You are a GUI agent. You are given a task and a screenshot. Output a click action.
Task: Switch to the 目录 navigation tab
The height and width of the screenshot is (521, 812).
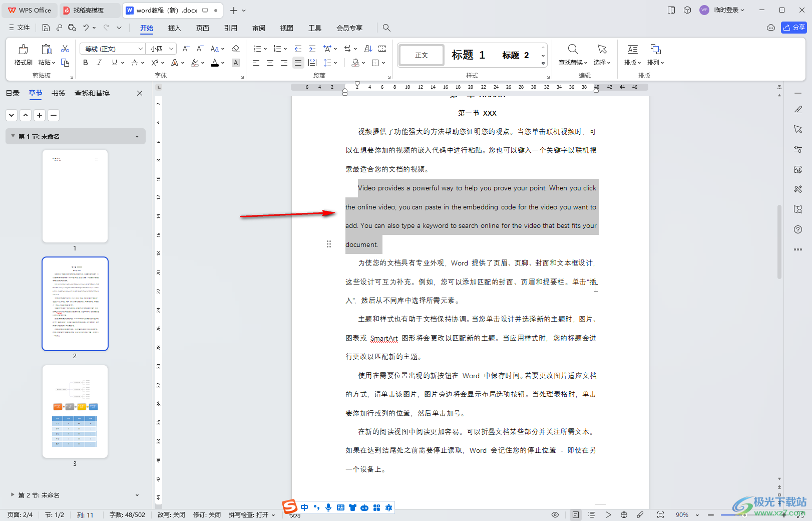click(x=13, y=93)
